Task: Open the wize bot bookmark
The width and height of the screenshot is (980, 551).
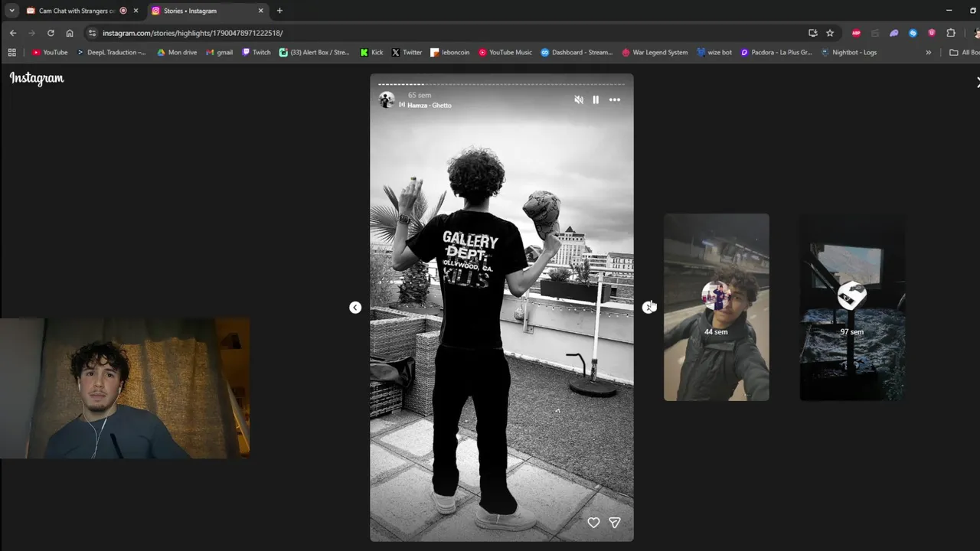Action: pyautogui.click(x=714, y=53)
